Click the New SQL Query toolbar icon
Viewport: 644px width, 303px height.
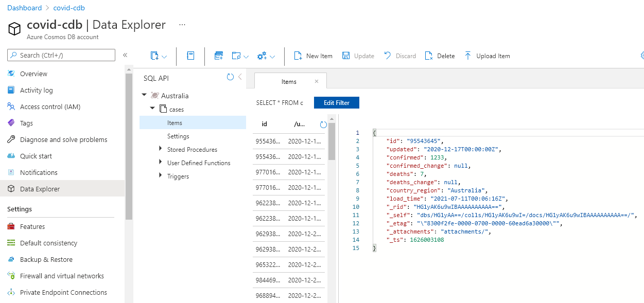coord(219,56)
